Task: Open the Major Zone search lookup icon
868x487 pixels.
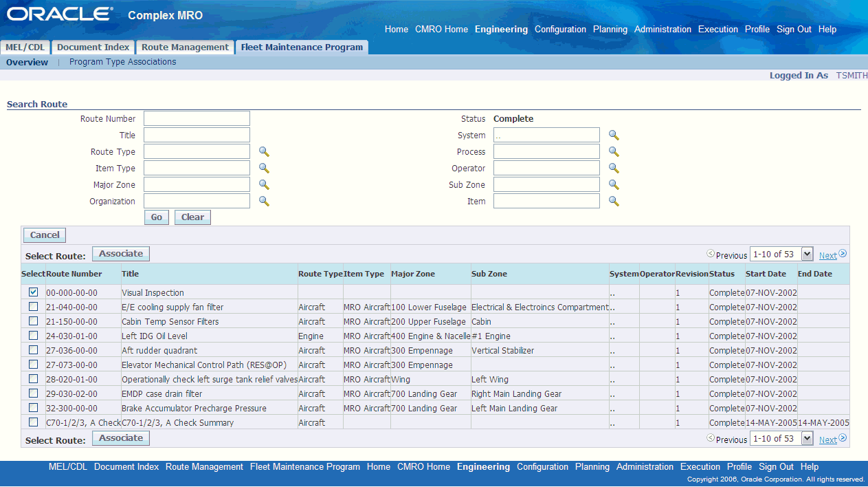Action: pos(264,185)
